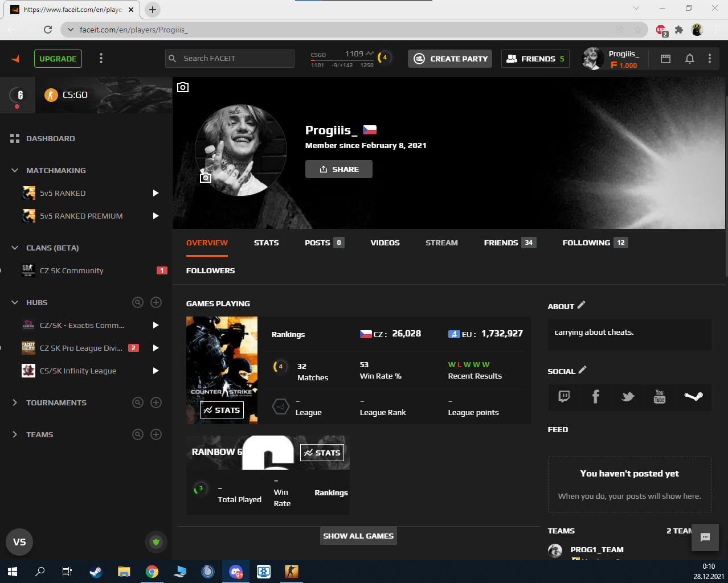The width and height of the screenshot is (728, 583).
Task: Open the FRIENDS 5 list button
Action: click(x=535, y=59)
